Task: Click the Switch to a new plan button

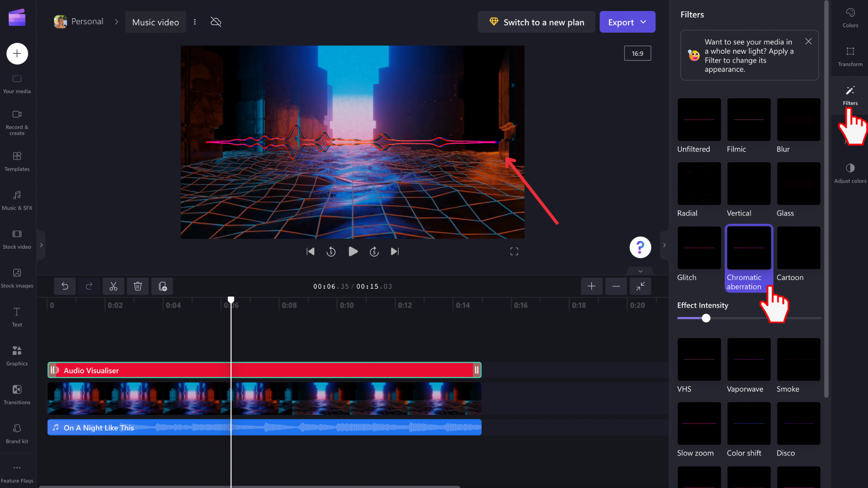Action: click(x=536, y=22)
